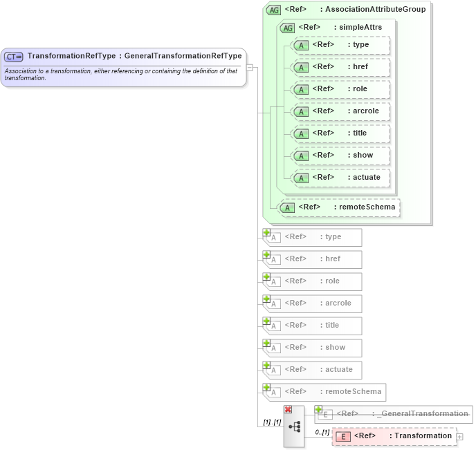Click the 'Association to a transformation' description

pos(121,74)
